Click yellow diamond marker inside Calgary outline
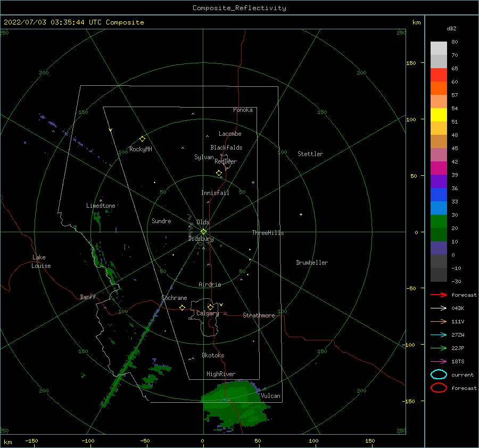The image size is (479, 448). point(210,307)
